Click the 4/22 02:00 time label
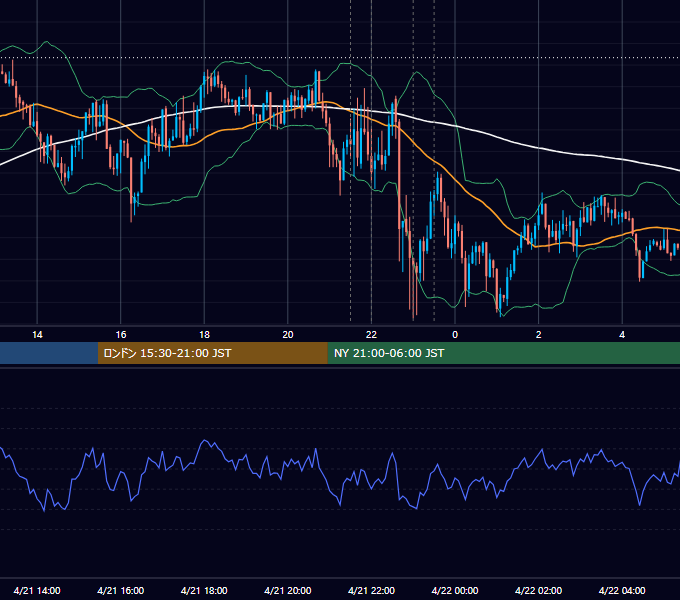Image resolution: width=680 pixels, height=600 pixels. [x=538, y=590]
